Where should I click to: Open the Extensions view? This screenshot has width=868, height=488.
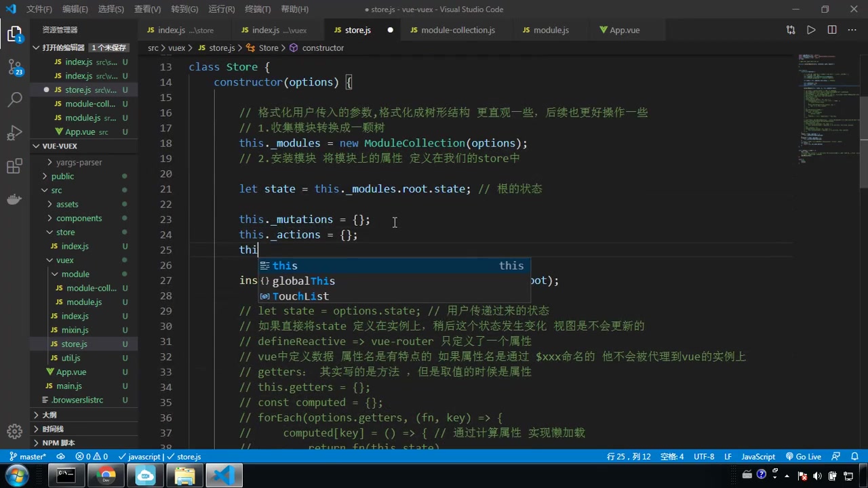click(x=15, y=166)
